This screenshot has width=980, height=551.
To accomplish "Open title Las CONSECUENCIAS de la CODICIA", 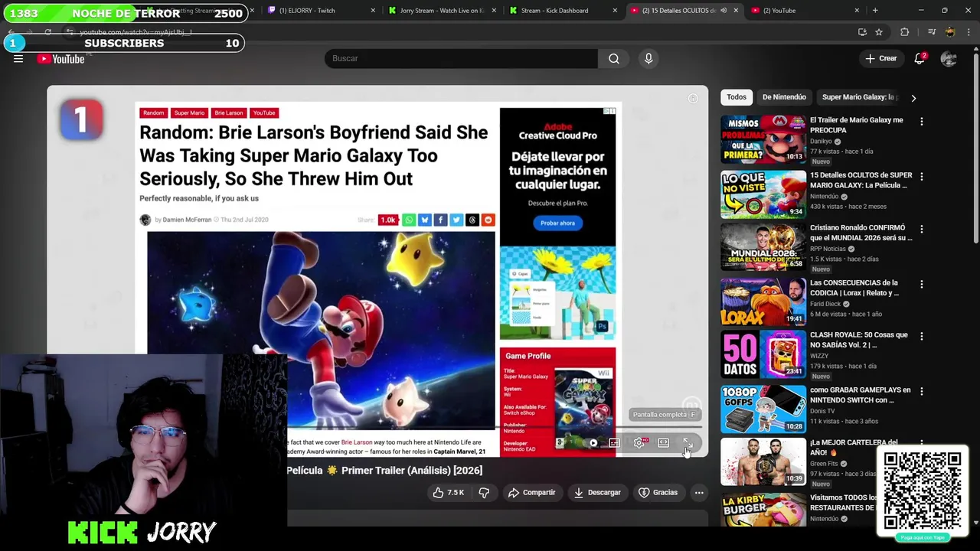I will tap(854, 288).
